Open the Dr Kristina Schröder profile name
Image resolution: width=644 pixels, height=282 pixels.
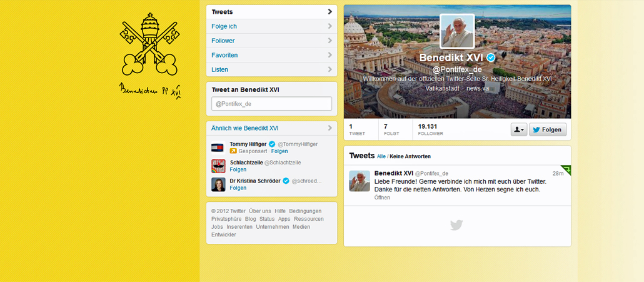click(x=256, y=181)
